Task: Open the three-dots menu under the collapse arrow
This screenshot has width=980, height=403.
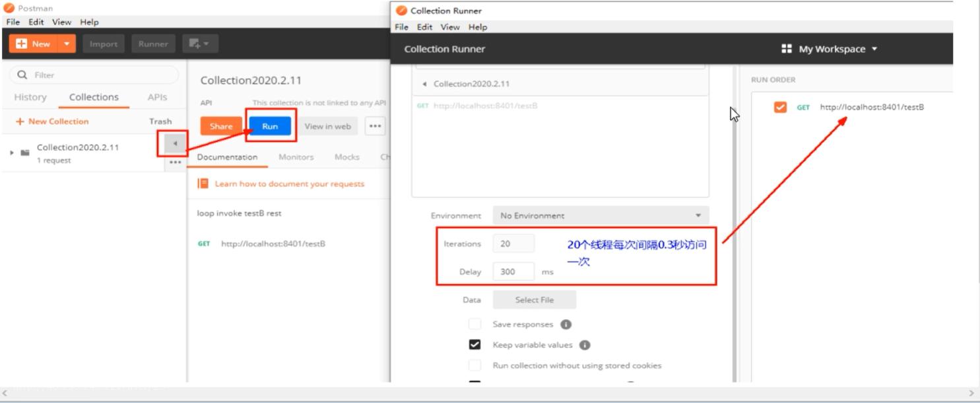Action: (x=175, y=163)
